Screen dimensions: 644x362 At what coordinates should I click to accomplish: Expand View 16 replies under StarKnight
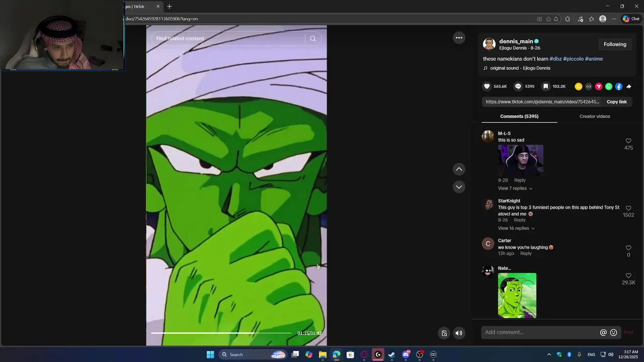pyautogui.click(x=516, y=228)
